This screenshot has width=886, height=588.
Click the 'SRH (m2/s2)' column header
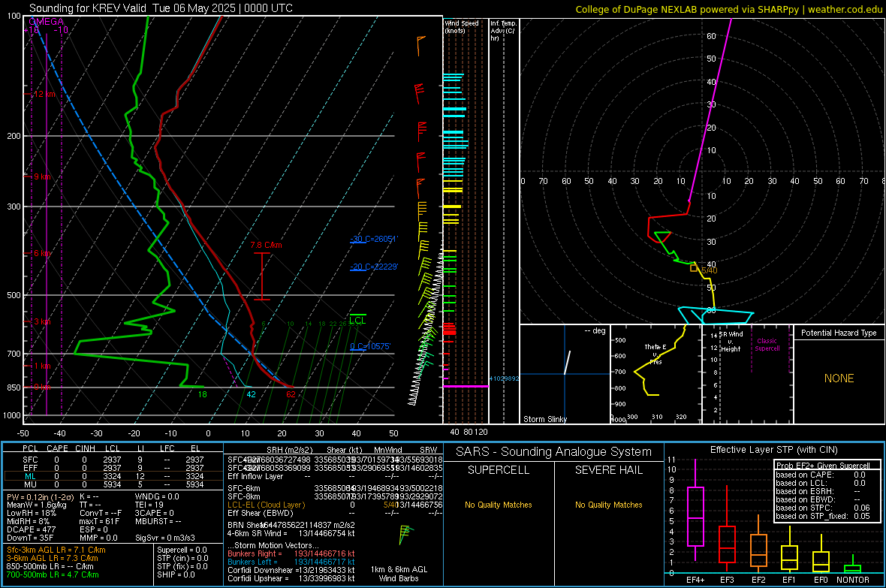click(x=289, y=450)
